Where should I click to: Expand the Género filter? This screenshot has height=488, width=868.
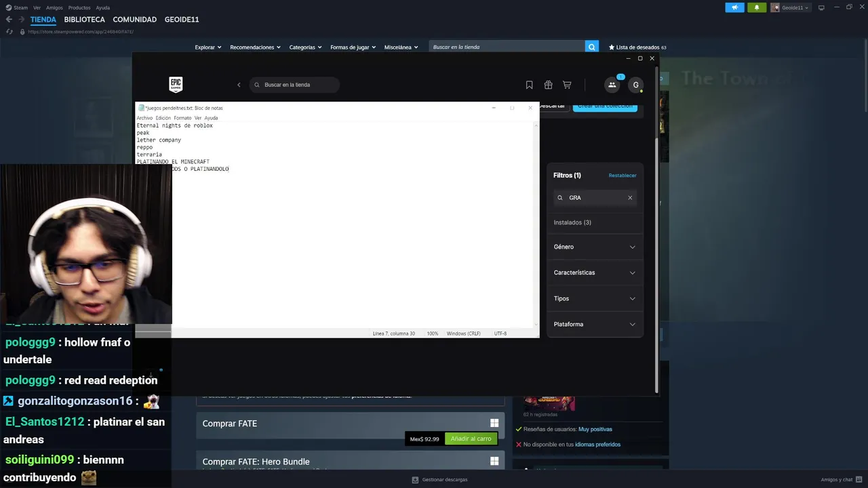(x=594, y=247)
